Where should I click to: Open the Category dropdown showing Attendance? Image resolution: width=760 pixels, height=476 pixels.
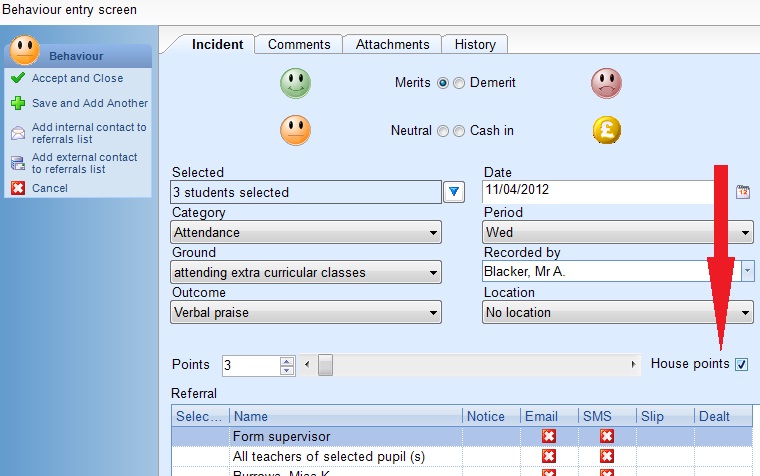click(306, 233)
